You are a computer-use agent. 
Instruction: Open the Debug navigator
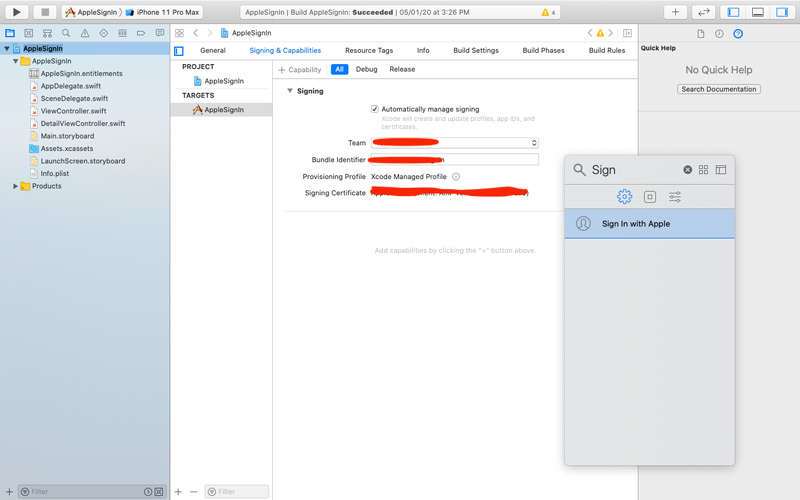point(122,33)
